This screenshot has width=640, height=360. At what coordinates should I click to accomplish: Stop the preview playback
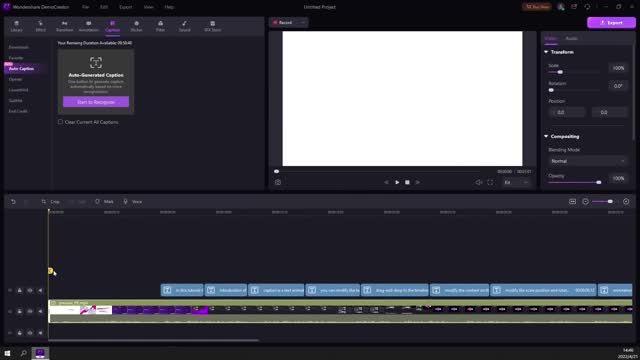pyautogui.click(x=407, y=182)
